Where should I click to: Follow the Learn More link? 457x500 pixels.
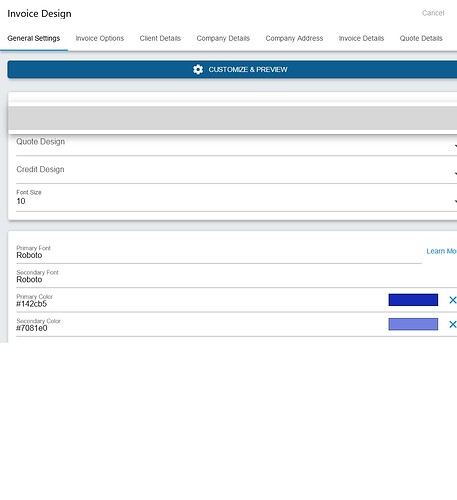pos(441,251)
